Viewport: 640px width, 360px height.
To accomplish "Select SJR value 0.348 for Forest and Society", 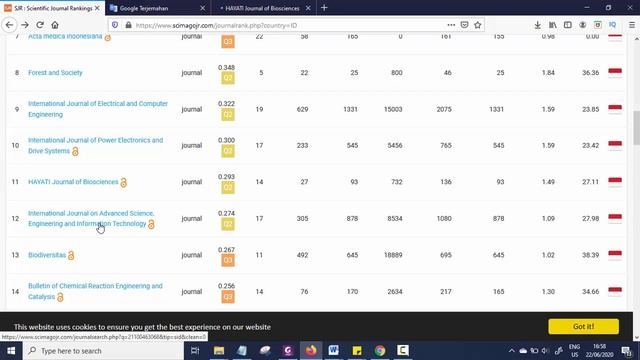I will pyautogui.click(x=226, y=67).
